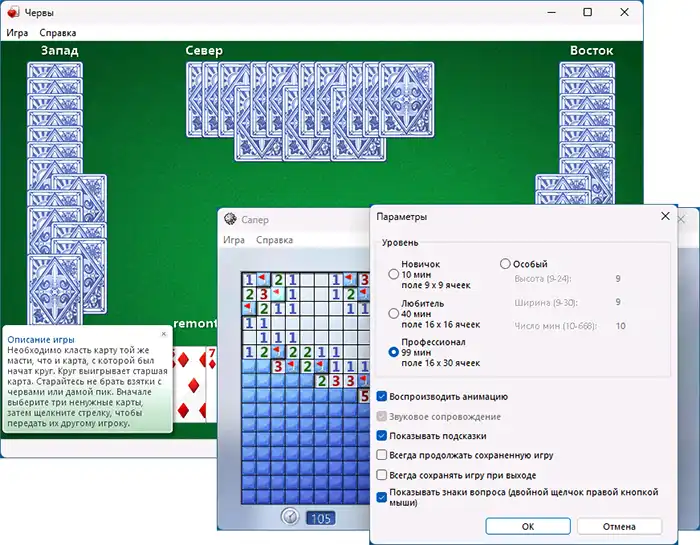
Task: Select Любитель difficulty level
Action: tap(393, 313)
